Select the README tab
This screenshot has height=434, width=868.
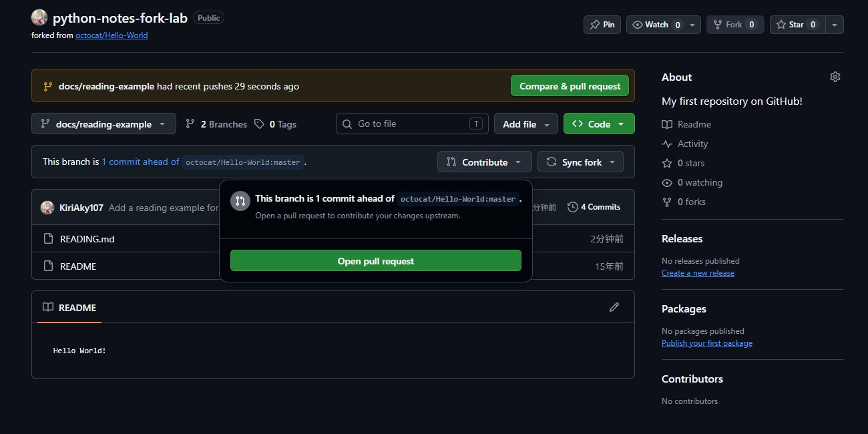69,308
